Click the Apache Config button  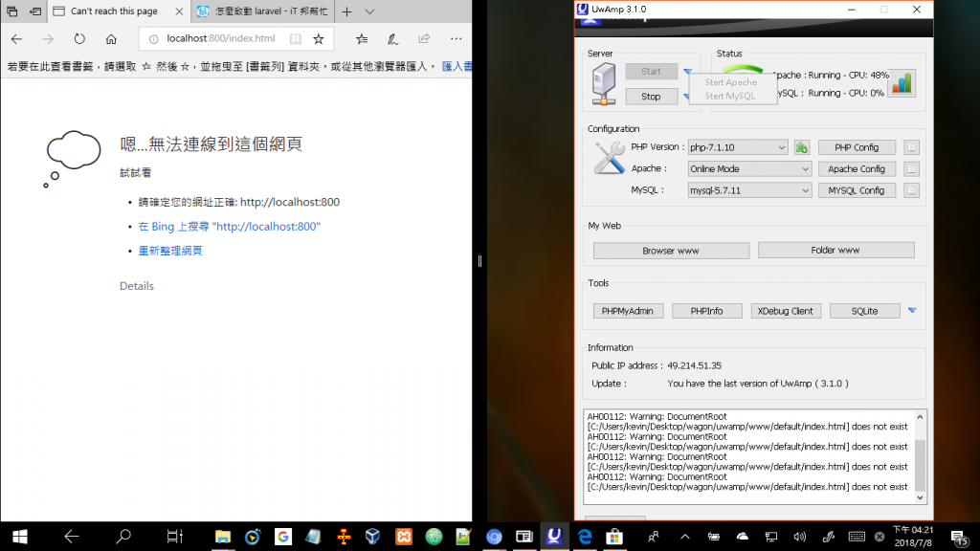click(857, 168)
